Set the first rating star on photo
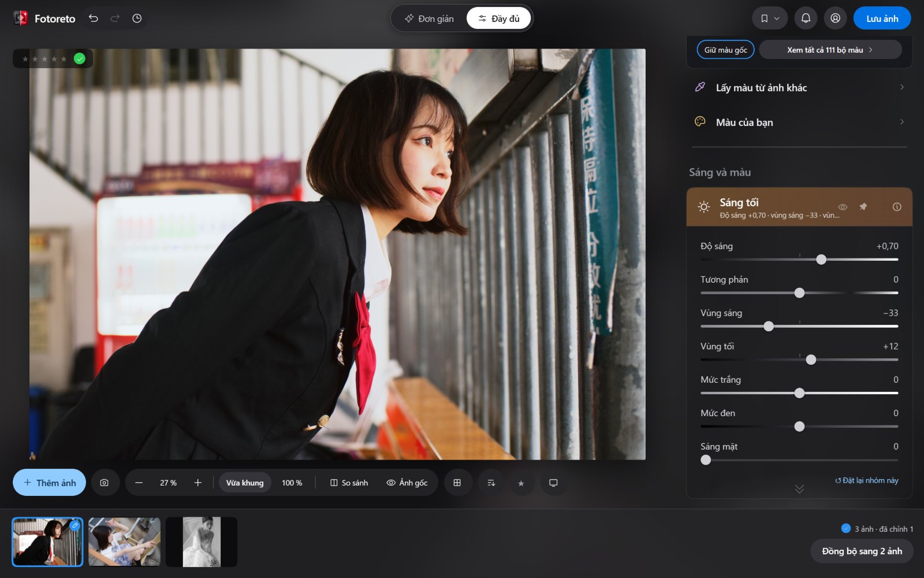924x578 pixels. 25,59
